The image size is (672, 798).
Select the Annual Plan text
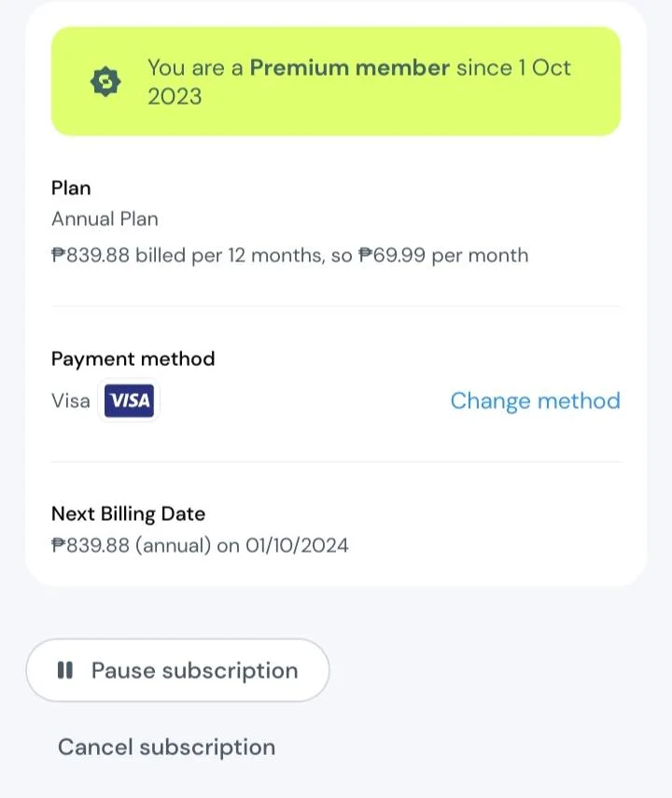[x=105, y=219]
